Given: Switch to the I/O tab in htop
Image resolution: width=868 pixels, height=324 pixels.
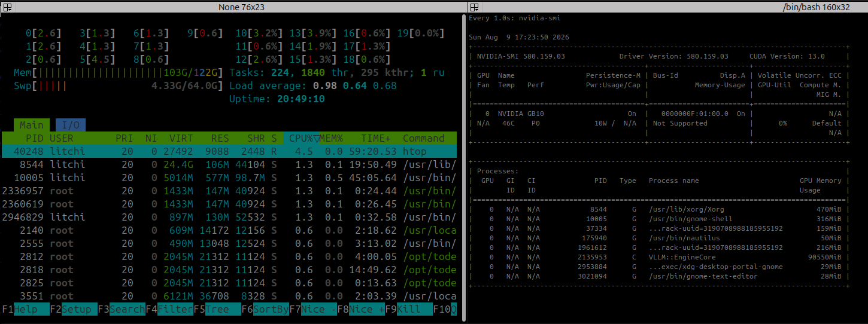Looking at the screenshot, I should tap(71, 125).
